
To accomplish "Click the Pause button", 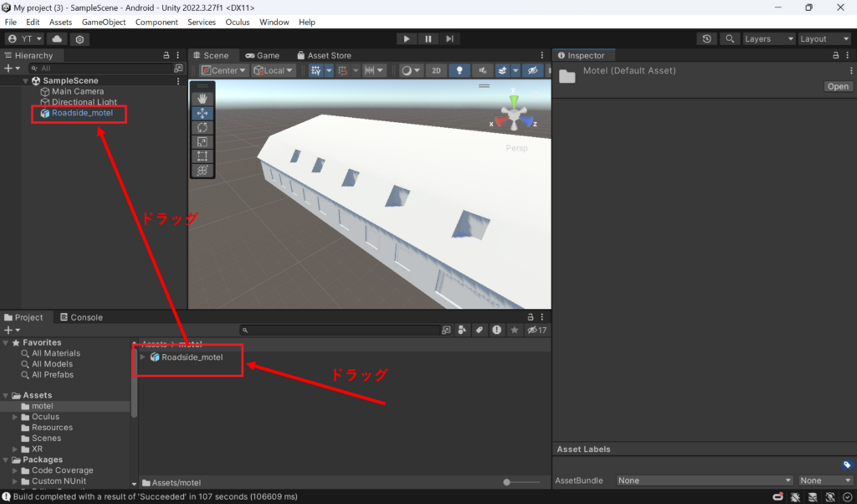I will (428, 39).
